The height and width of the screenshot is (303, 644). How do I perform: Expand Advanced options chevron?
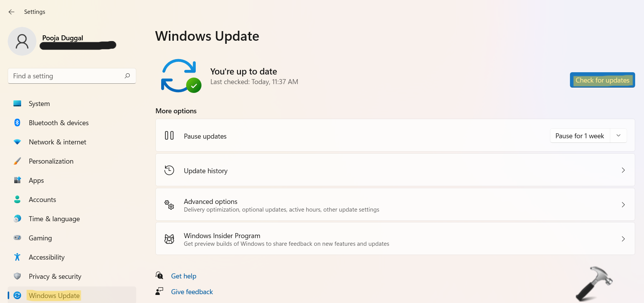[x=623, y=205]
